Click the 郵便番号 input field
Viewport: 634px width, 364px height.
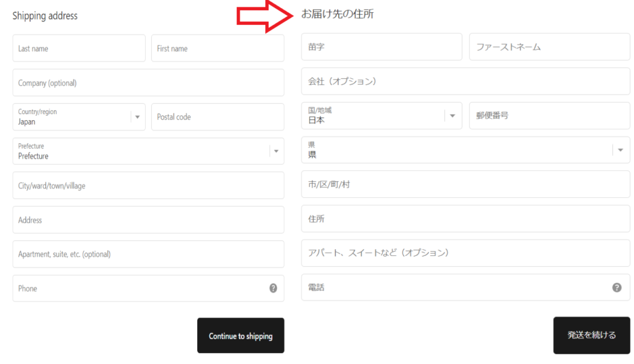[x=549, y=115]
